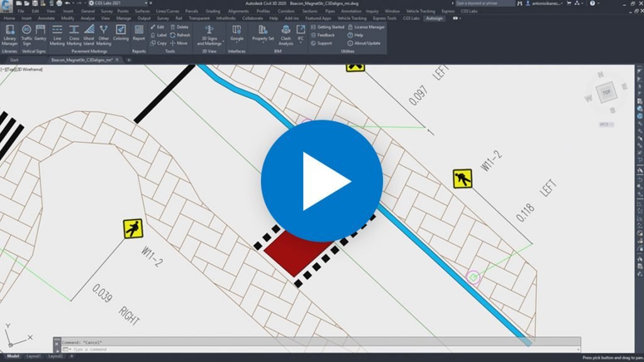
Task: Open the Vehicle Tracking ribbon tab
Action: 352,18
